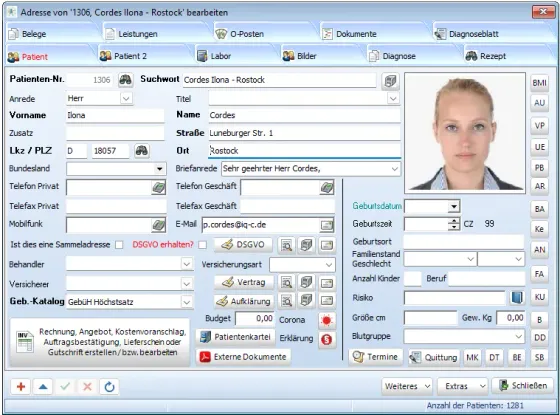Open the BMI side button
The image size is (560, 415).
(539, 83)
